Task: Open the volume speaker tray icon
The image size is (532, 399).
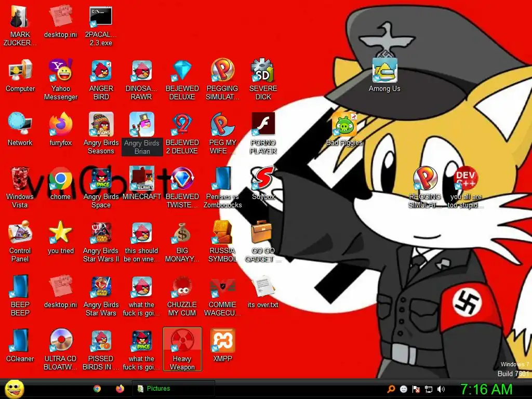Action: [441, 389]
